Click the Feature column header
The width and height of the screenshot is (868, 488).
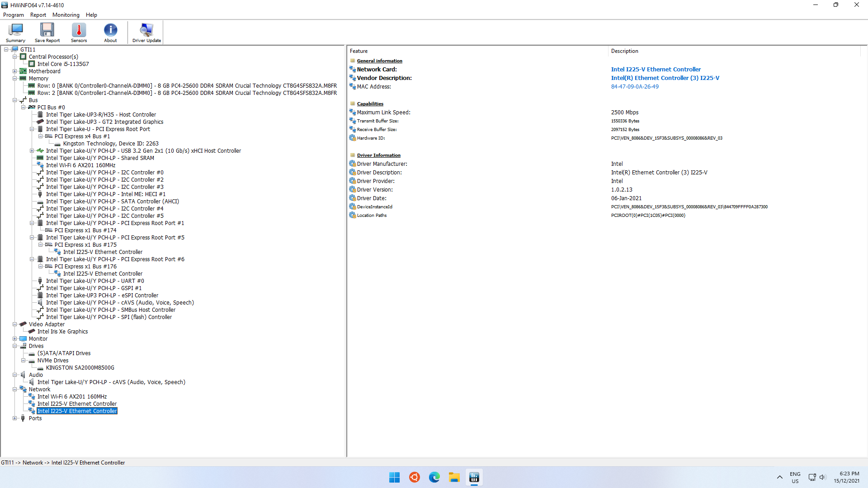(359, 51)
